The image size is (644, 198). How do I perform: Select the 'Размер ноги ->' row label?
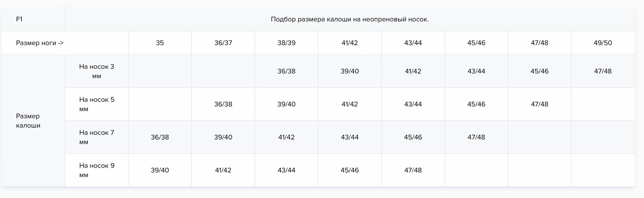40,43
